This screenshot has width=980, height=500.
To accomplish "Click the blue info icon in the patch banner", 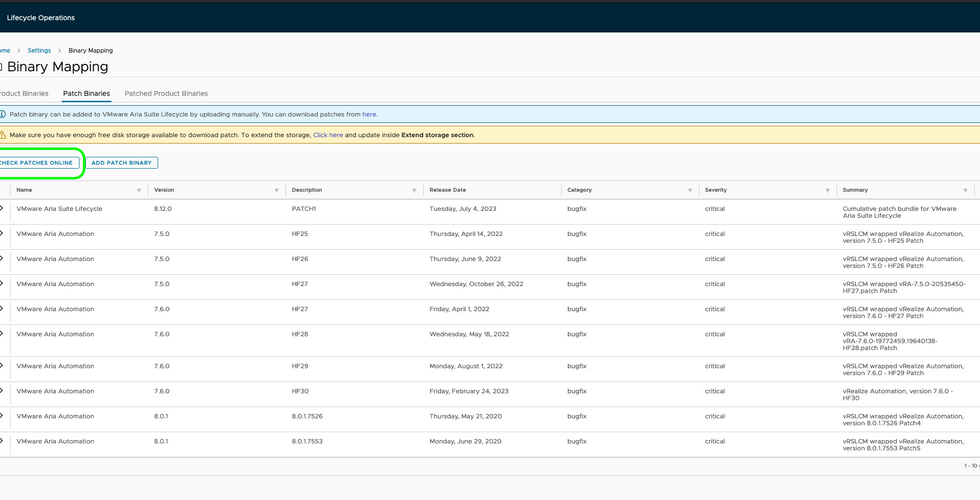I will [2, 114].
